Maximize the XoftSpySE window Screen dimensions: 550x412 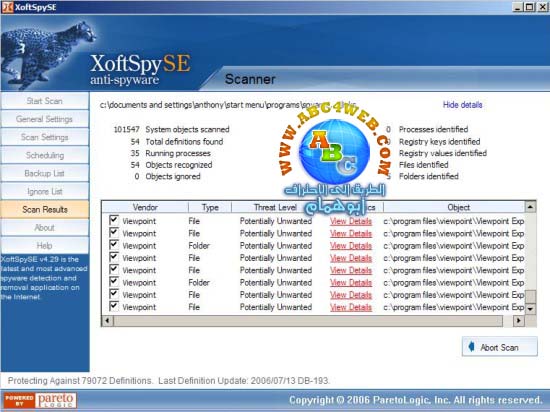point(530,7)
